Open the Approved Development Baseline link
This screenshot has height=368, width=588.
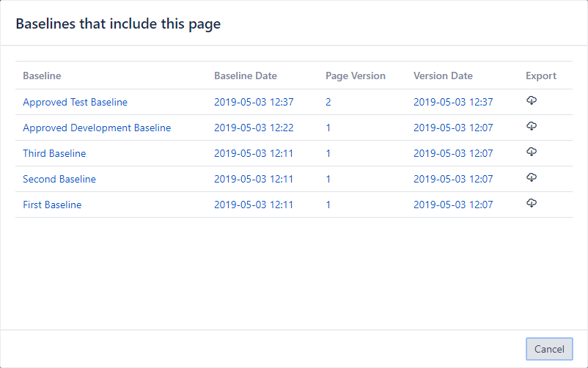[x=97, y=128]
